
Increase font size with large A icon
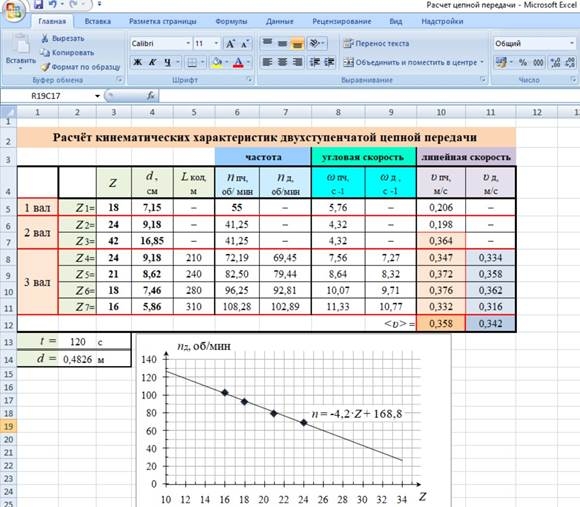(x=230, y=44)
